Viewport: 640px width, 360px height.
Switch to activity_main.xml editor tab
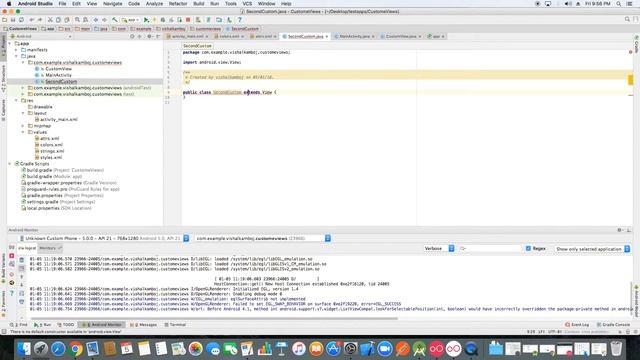[187, 36]
